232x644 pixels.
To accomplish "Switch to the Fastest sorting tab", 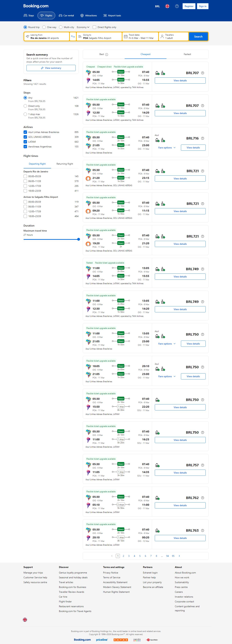I will pyautogui.click(x=187, y=54).
